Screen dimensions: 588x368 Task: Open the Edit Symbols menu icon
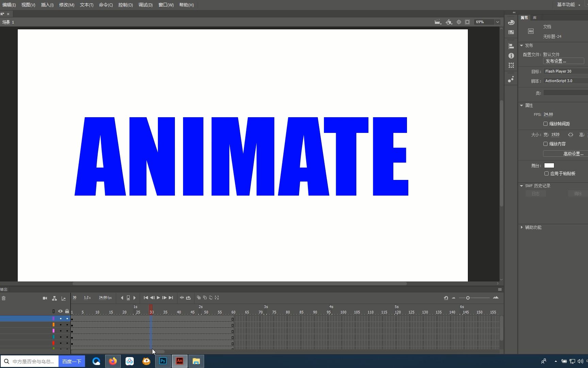[x=449, y=22]
